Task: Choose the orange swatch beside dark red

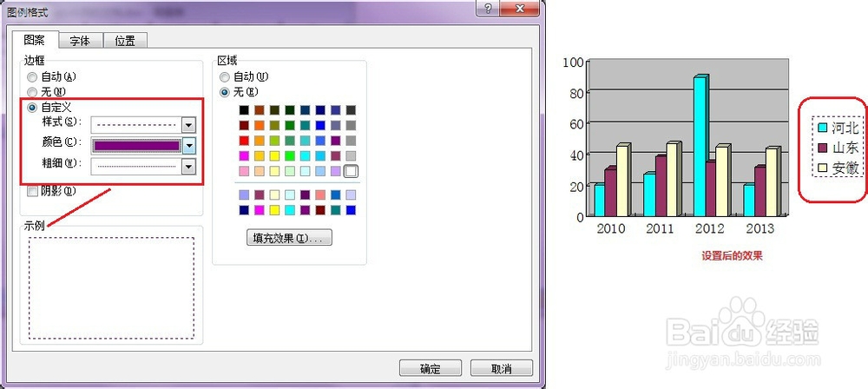Action: [x=259, y=125]
